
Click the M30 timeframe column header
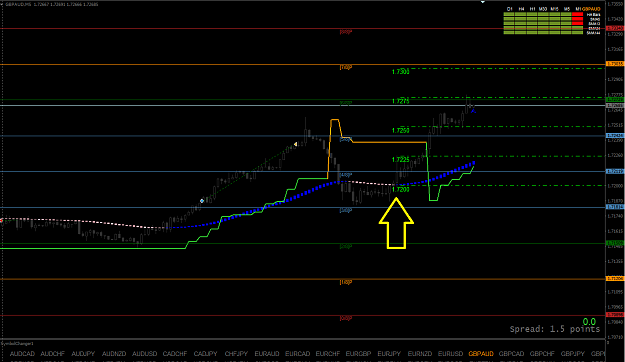point(543,9)
